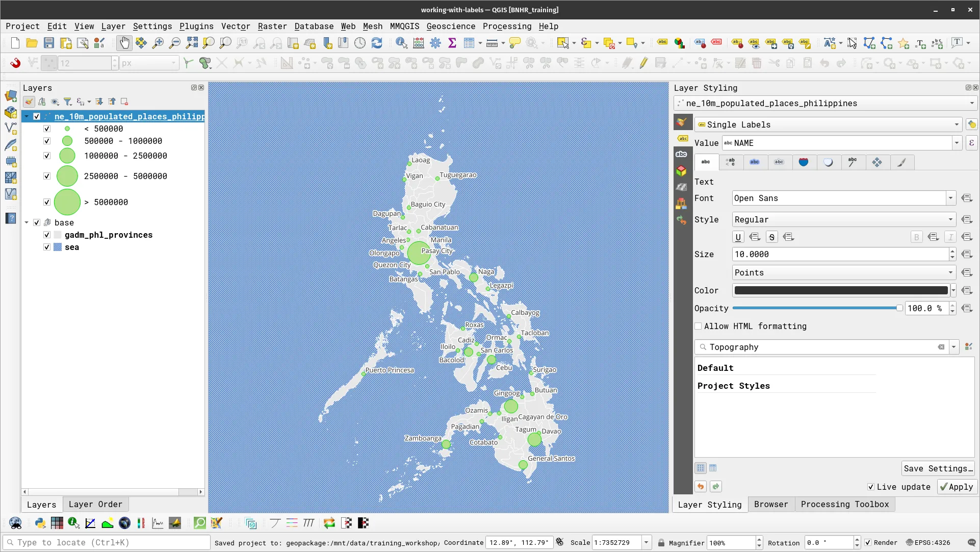980x552 pixels.
Task: Open the Field Calculator
Action: [x=418, y=43]
